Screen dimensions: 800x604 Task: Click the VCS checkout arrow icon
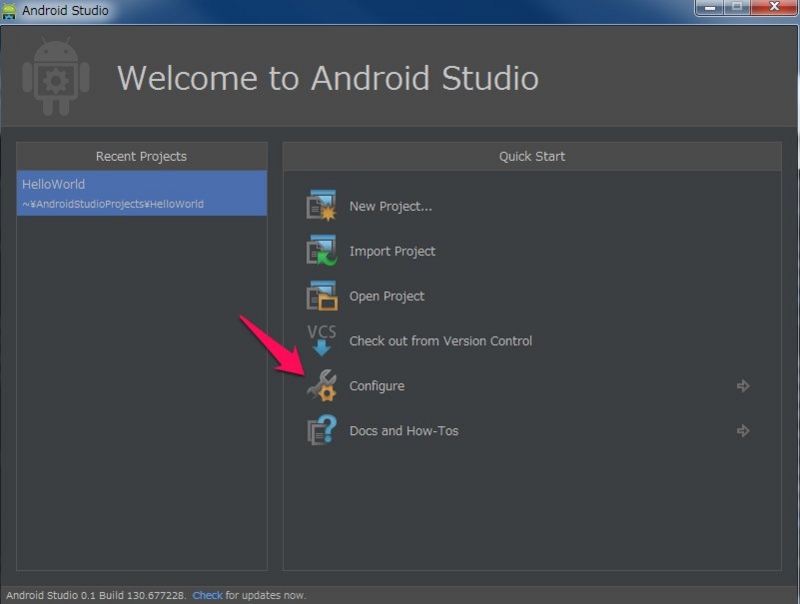point(321,340)
